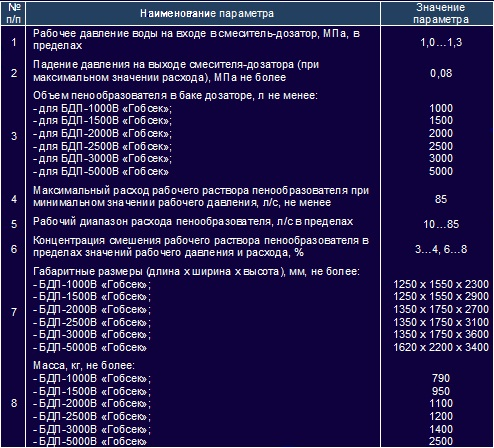Click the volume value 5000
494x448 pixels.
(x=441, y=171)
